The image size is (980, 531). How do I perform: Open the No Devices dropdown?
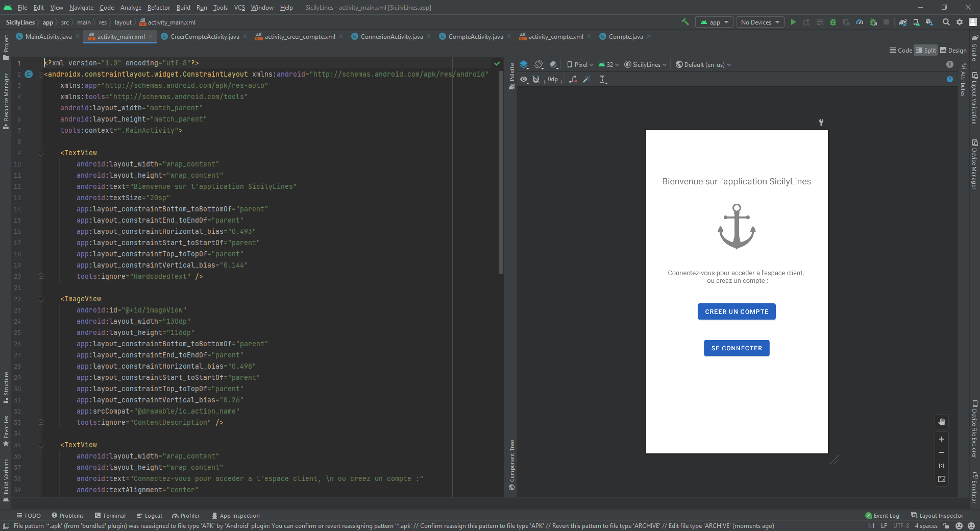pyautogui.click(x=760, y=22)
